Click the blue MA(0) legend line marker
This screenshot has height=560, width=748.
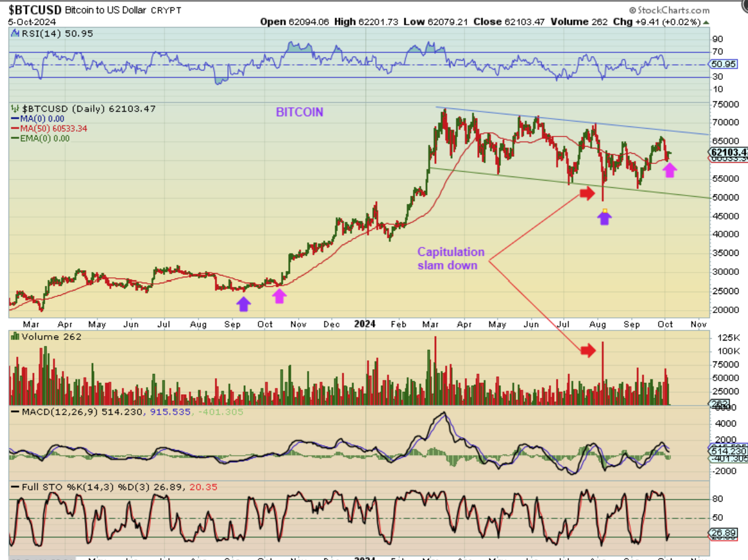tap(16, 119)
